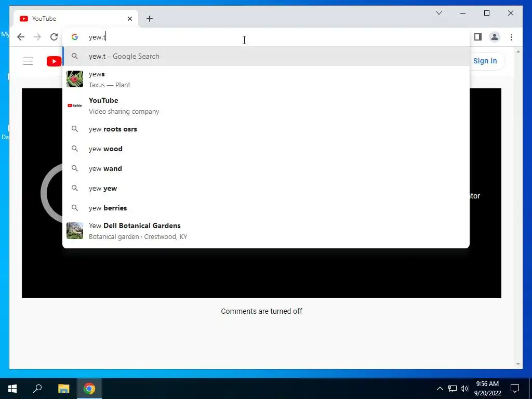Open File Explorer from the taskbar

point(63,389)
